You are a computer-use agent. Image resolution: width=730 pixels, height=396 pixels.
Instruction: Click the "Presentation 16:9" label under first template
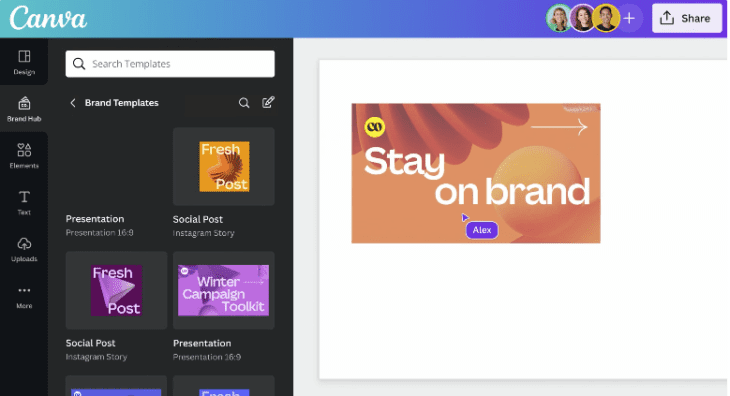(x=100, y=232)
